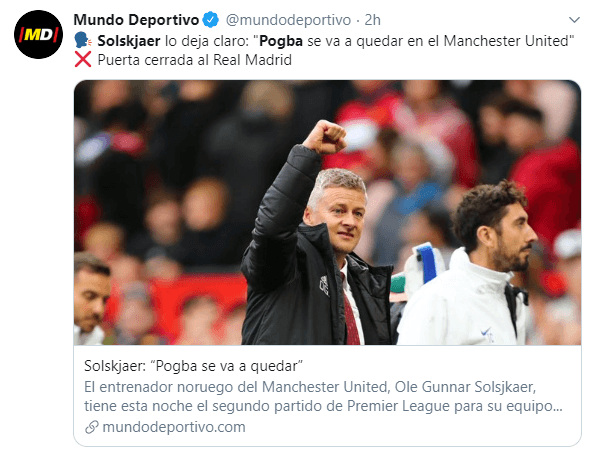This screenshot has height=454, width=594.
Task: Visit the @mundodeportivo handle
Action: 288,20
